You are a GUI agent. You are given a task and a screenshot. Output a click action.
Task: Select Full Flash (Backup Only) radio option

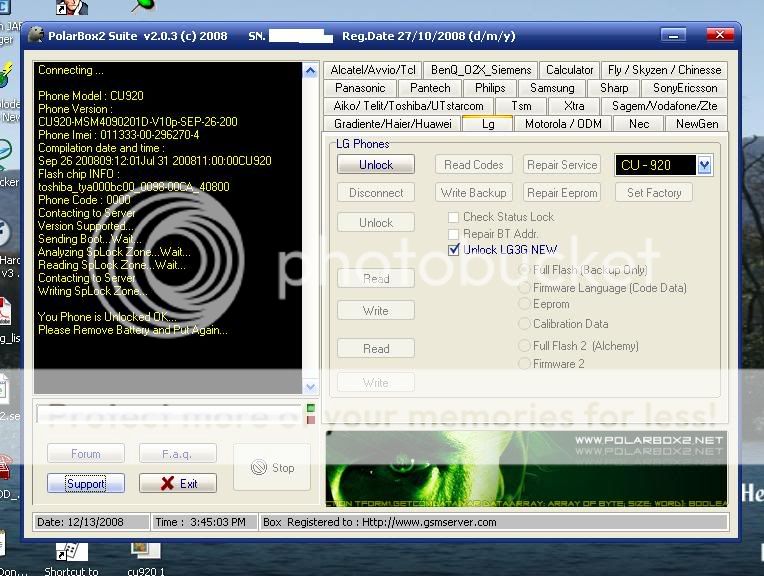[524, 269]
